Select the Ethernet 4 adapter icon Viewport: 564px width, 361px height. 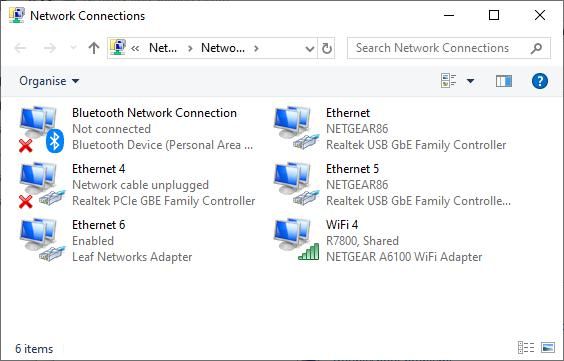[42, 185]
